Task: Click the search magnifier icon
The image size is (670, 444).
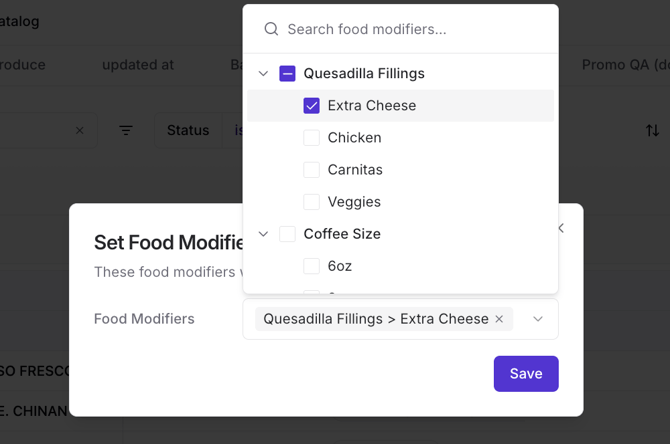Action: coord(271,29)
